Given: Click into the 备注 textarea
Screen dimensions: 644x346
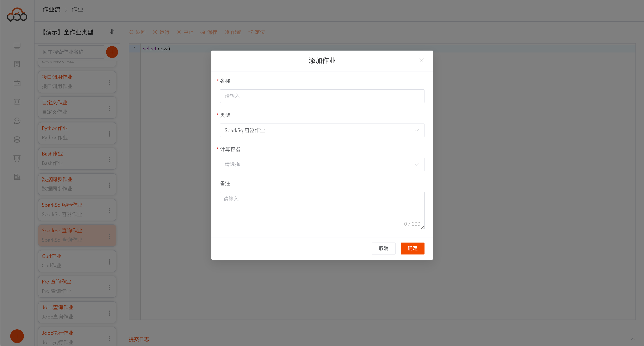Looking at the screenshot, I should point(322,210).
